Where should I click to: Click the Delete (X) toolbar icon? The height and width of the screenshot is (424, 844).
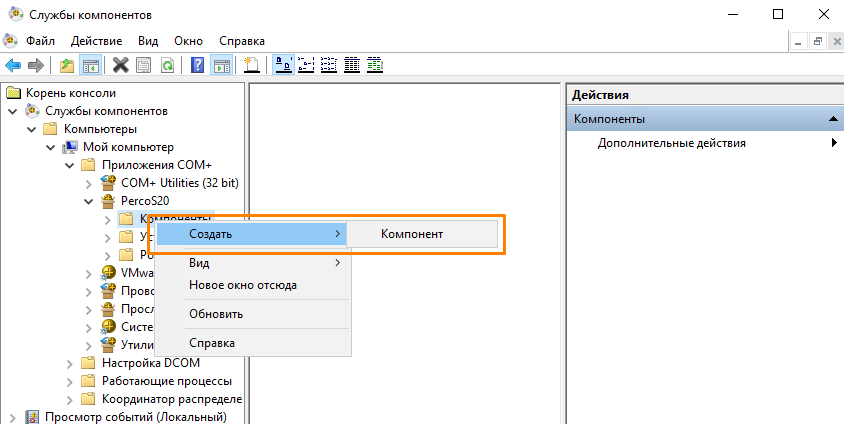pyautogui.click(x=120, y=65)
